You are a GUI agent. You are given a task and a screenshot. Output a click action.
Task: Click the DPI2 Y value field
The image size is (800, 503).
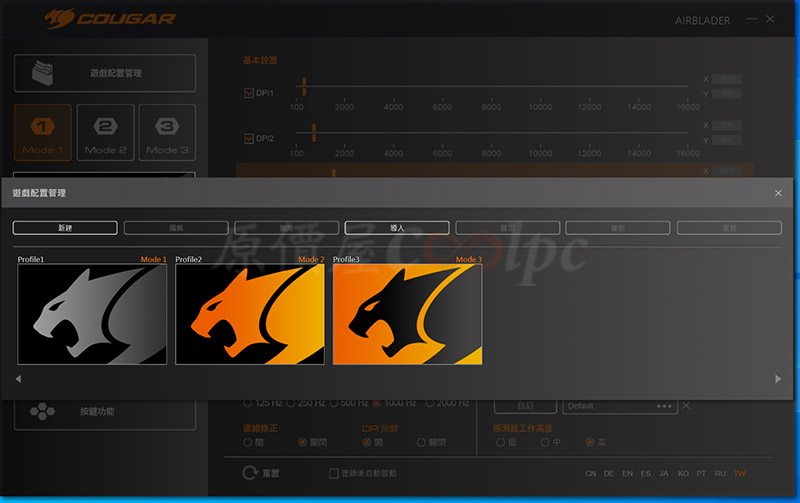pos(727,140)
